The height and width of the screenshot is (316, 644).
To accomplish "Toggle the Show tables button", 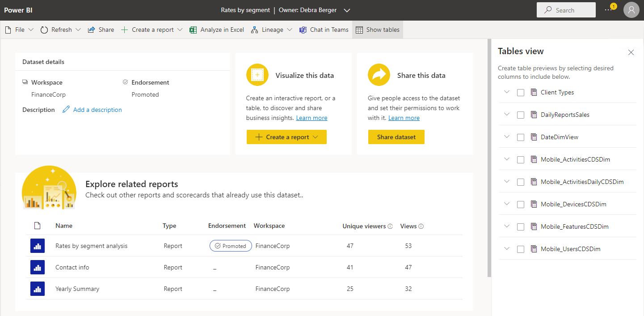I will point(378,30).
